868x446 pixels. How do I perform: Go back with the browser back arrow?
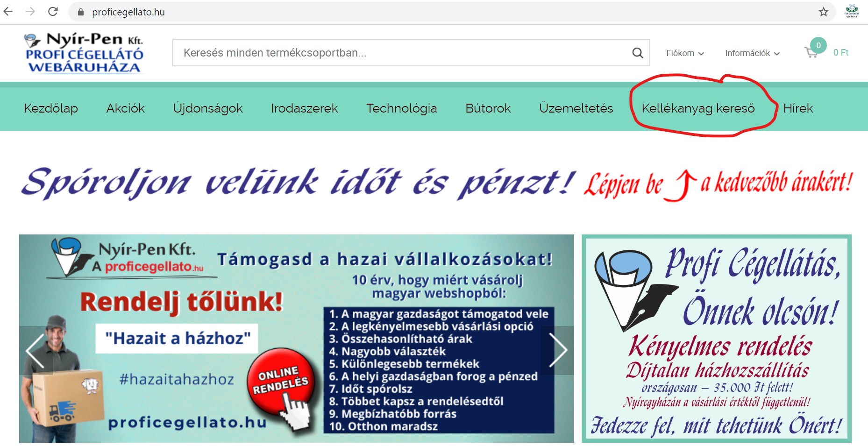click(8, 12)
